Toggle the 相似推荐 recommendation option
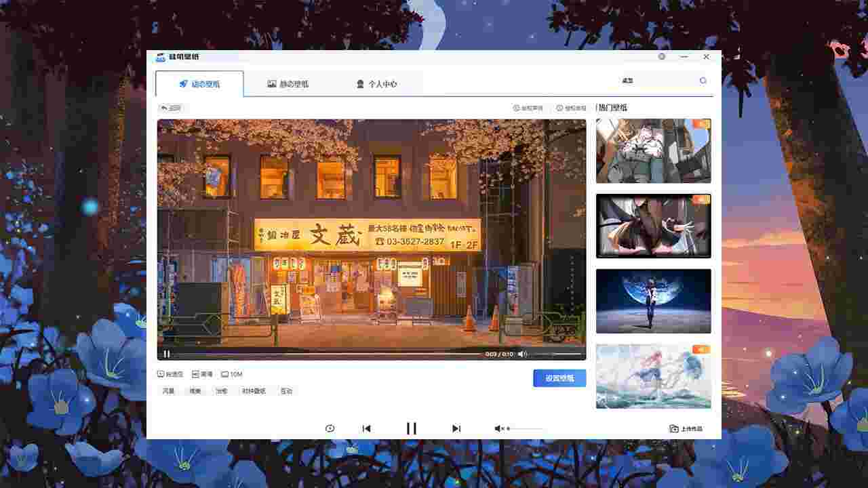This screenshot has width=868, height=488. (570, 108)
